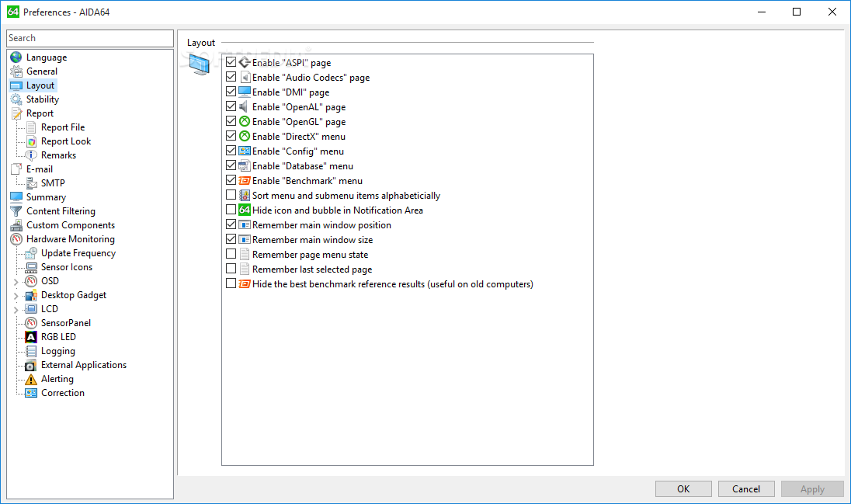
Task: Enable sort menu items alphabetically
Action: pyautogui.click(x=231, y=195)
